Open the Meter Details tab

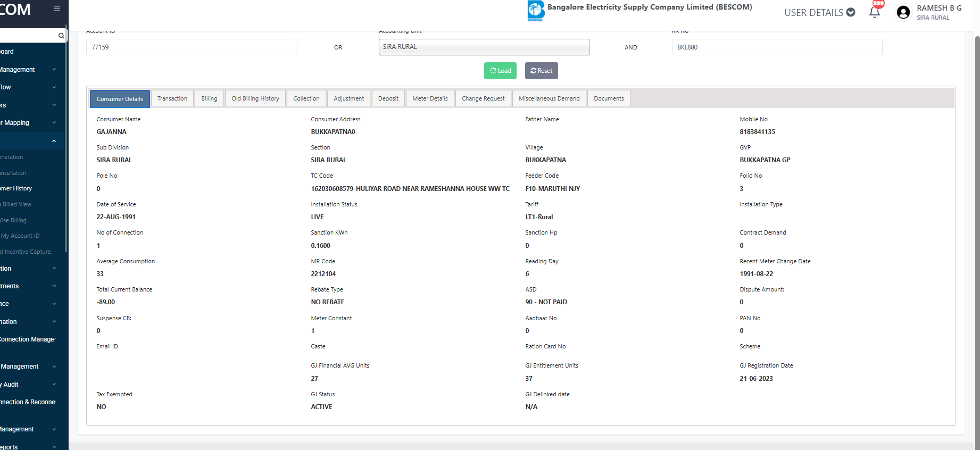[x=430, y=98]
